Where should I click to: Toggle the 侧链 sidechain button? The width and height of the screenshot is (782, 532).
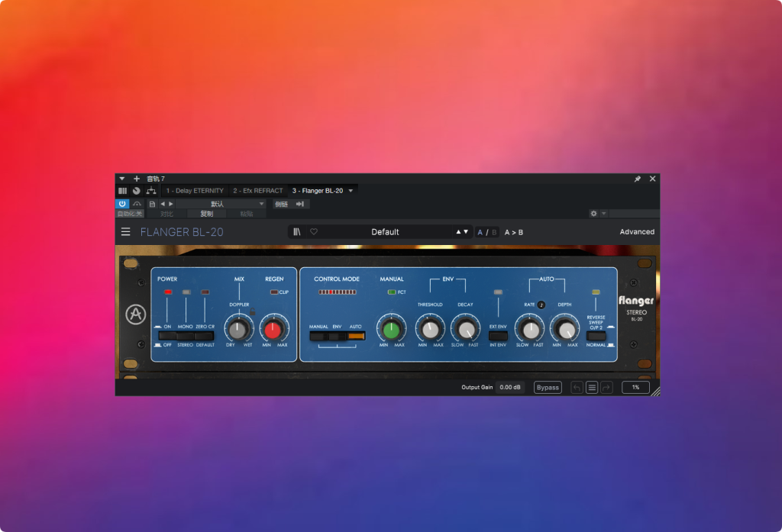coord(281,204)
